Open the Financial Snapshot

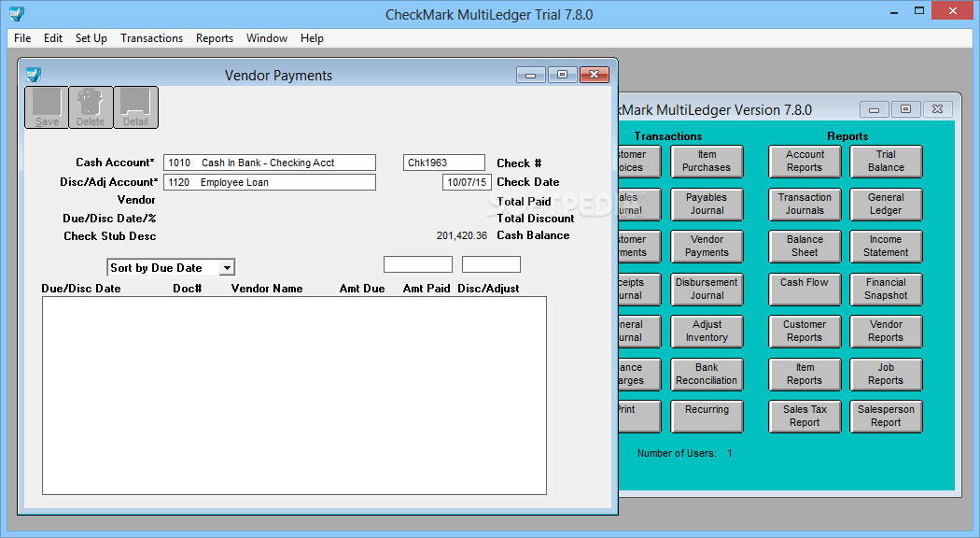point(886,289)
